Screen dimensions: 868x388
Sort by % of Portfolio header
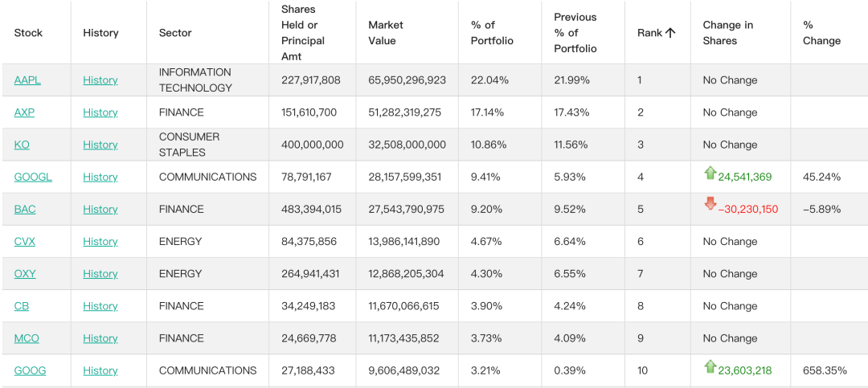pyautogui.click(x=492, y=33)
